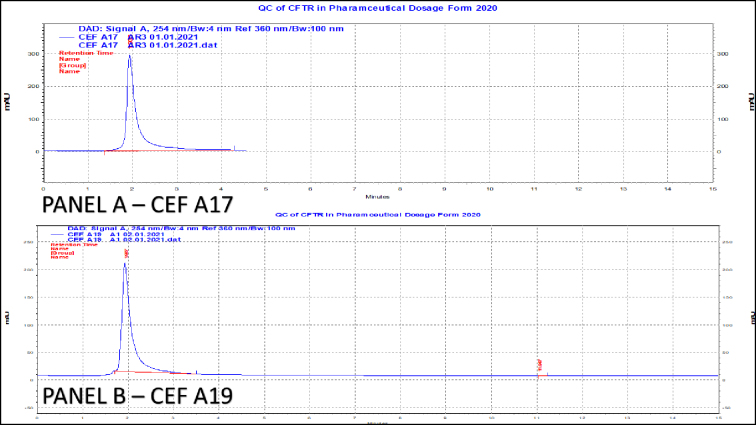The image size is (756, 425).
Task: Click the blue legend line sample in Panel A
Action: [67, 37]
